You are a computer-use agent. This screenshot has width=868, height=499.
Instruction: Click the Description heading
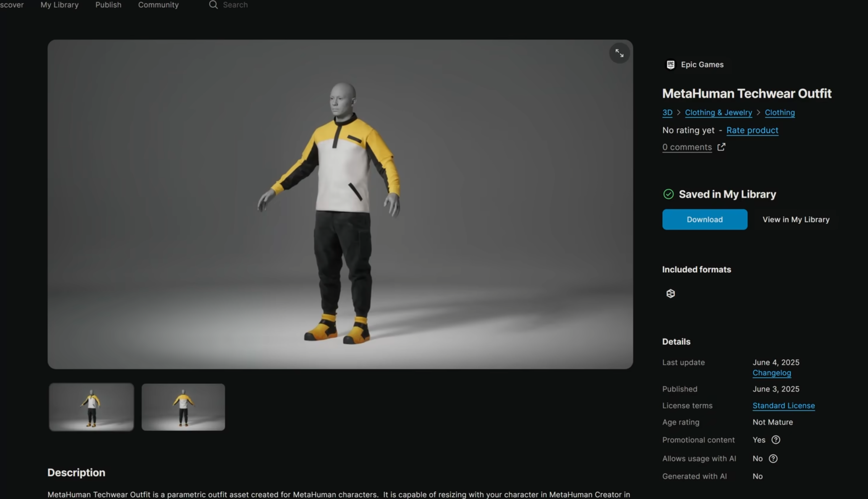[76, 473]
